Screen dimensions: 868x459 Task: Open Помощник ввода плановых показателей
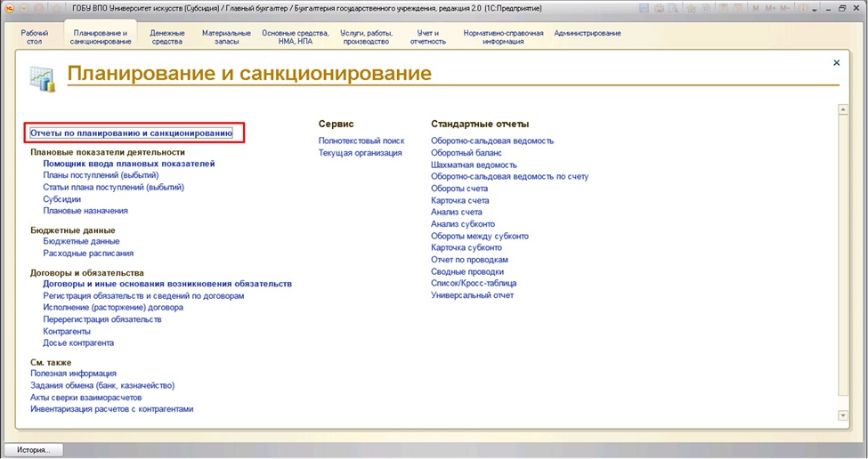pos(128,164)
